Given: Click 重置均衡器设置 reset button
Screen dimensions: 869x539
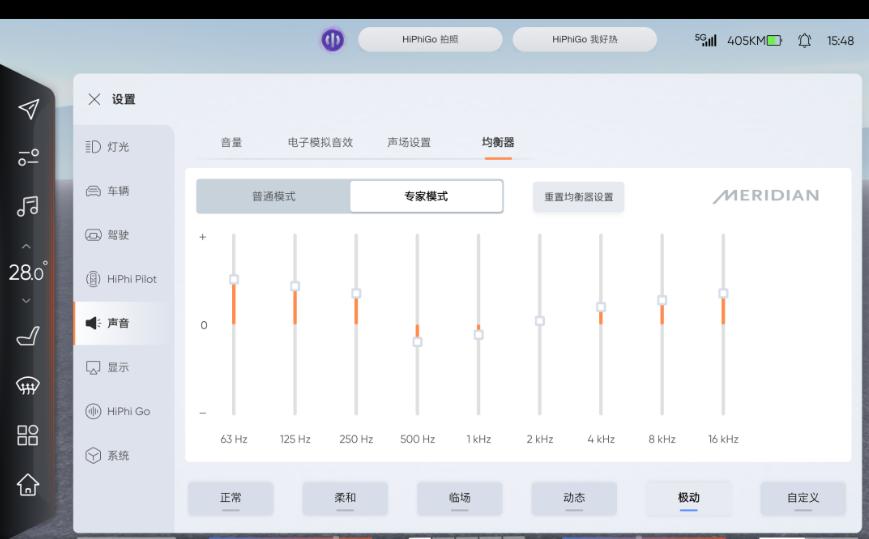Looking at the screenshot, I should pyautogui.click(x=579, y=197).
